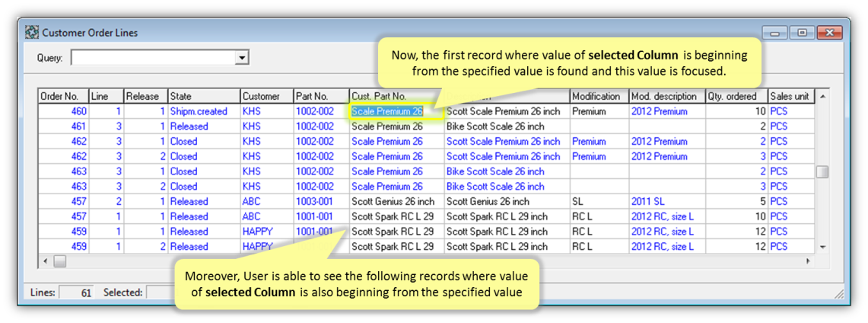Click the horizontal scrollbar thumb

pyautogui.click(x=59, y=261)
